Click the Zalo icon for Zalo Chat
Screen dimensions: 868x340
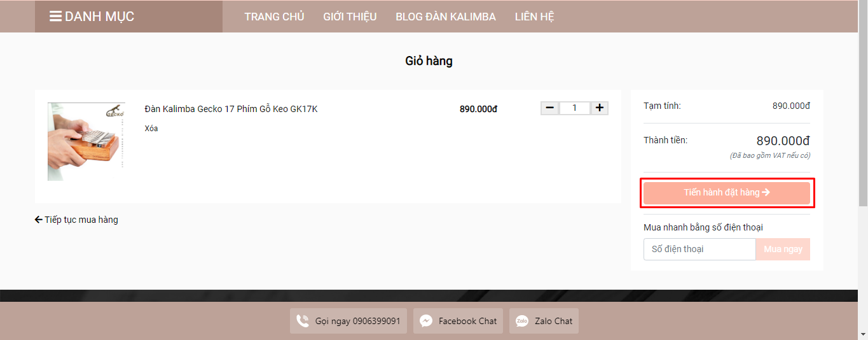pos(522,321)
